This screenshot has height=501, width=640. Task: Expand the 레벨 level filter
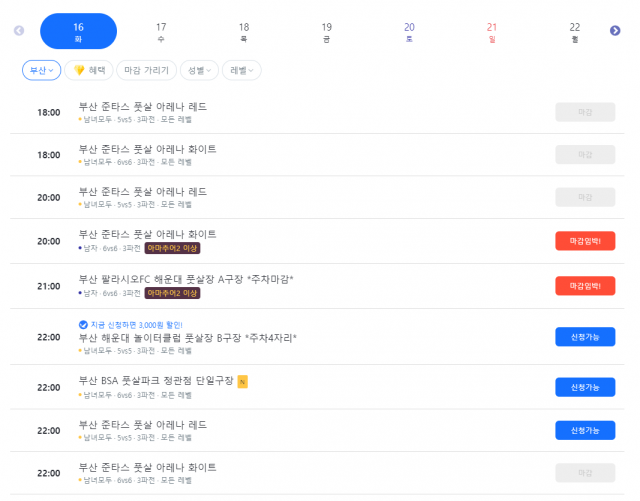coord(244,70)
